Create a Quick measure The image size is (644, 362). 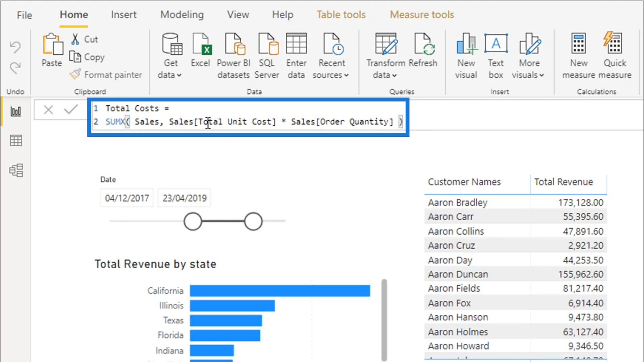point(615,56)
